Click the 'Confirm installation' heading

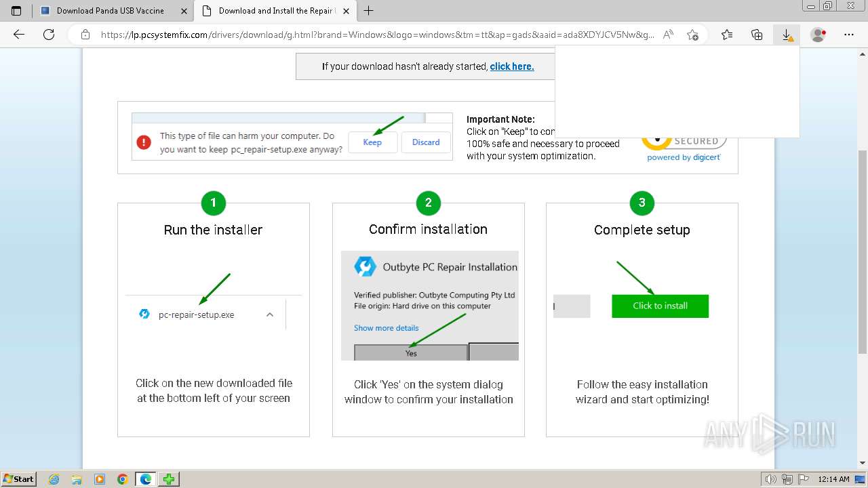428,229
